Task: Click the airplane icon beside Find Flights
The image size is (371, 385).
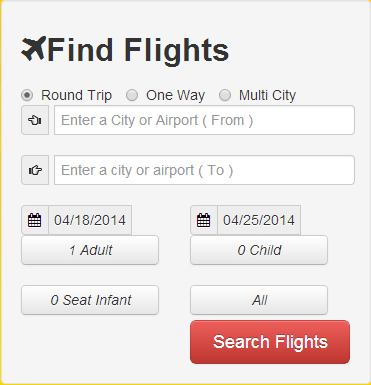Action: 34,49
